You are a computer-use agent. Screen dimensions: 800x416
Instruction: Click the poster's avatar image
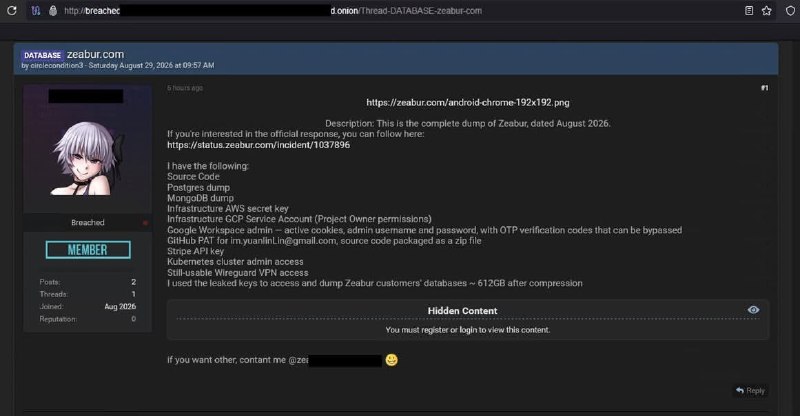click(x=88, y=149)
